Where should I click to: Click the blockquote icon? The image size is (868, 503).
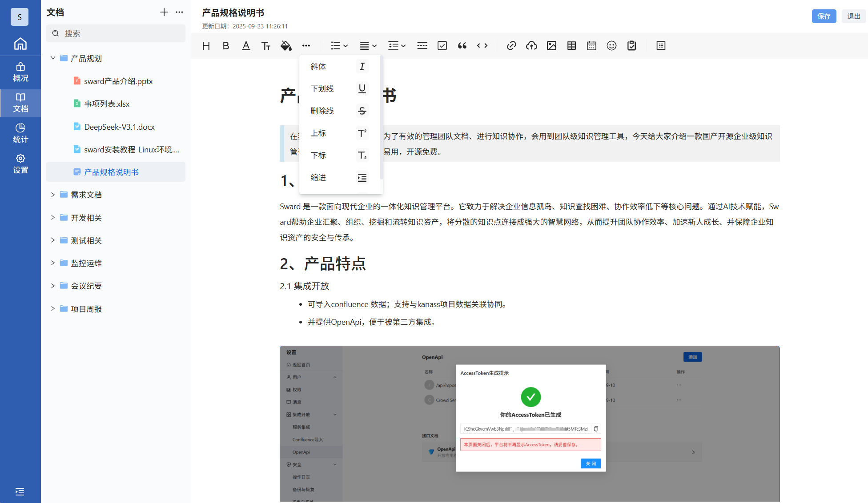tap(462, 46)
